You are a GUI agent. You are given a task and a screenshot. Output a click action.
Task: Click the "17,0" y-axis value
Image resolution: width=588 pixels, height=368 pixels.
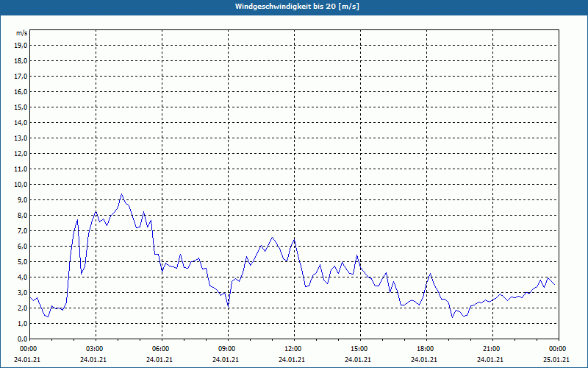pos(21,77)
